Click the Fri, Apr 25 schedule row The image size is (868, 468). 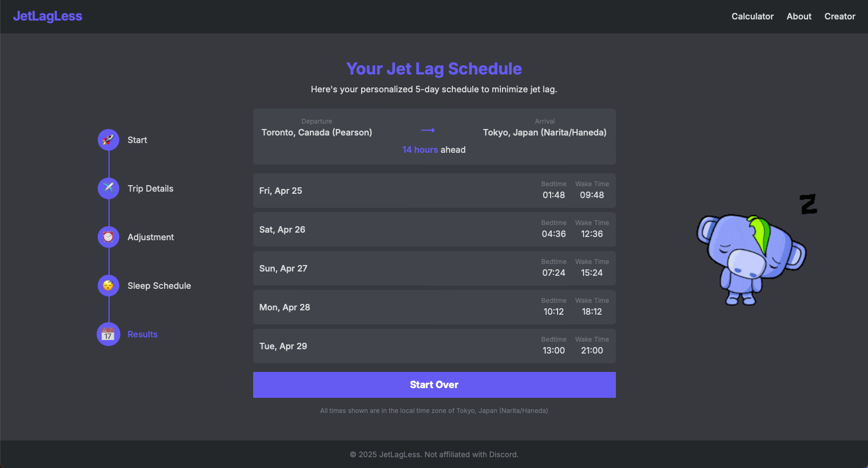coord(434,190)
